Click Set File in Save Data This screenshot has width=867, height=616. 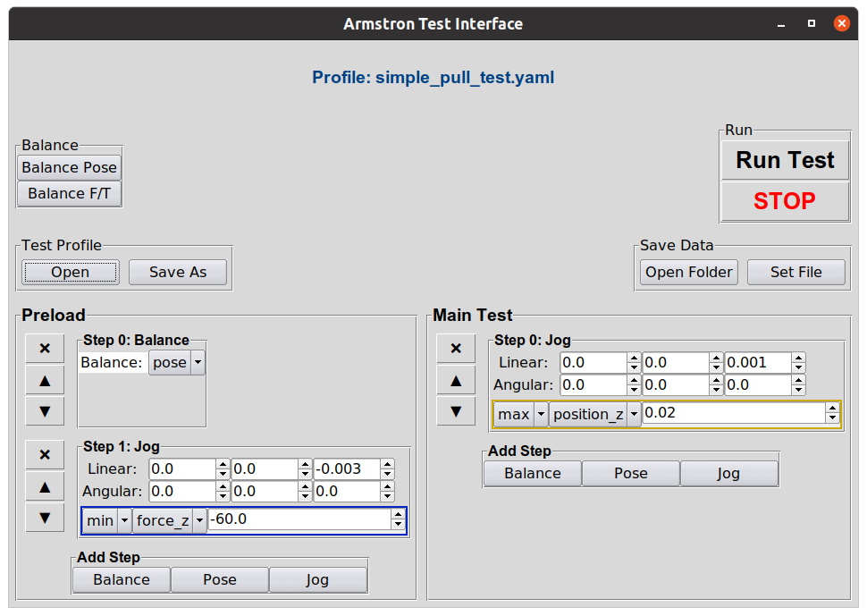[x=796, y=272]
